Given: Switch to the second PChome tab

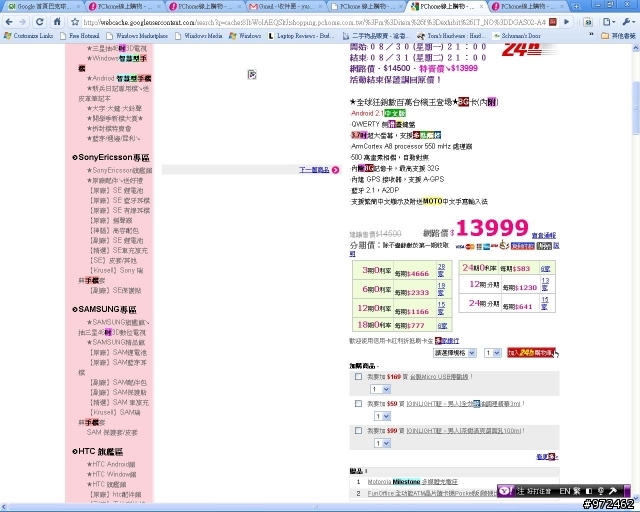Looking at the screenshot, I should [205, 7].
